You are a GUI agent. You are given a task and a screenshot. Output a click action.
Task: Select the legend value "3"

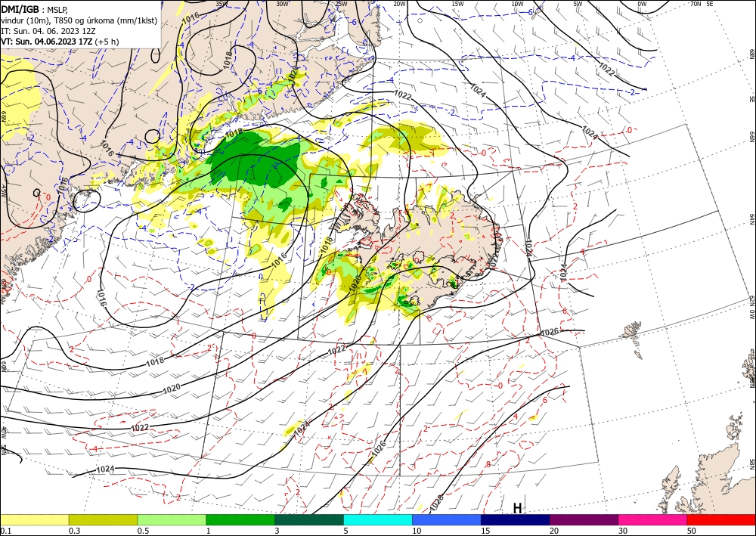tap(277, 531)
